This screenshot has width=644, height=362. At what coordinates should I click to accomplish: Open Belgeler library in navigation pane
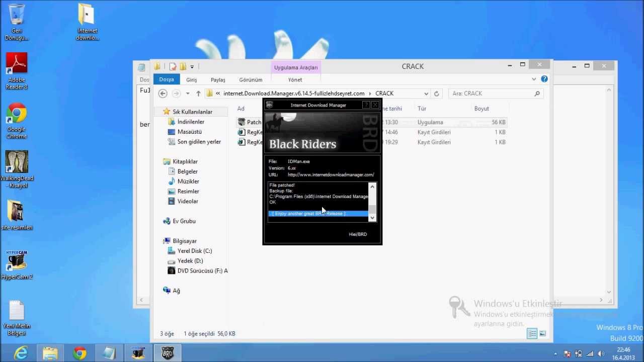(x=187, y=171)
